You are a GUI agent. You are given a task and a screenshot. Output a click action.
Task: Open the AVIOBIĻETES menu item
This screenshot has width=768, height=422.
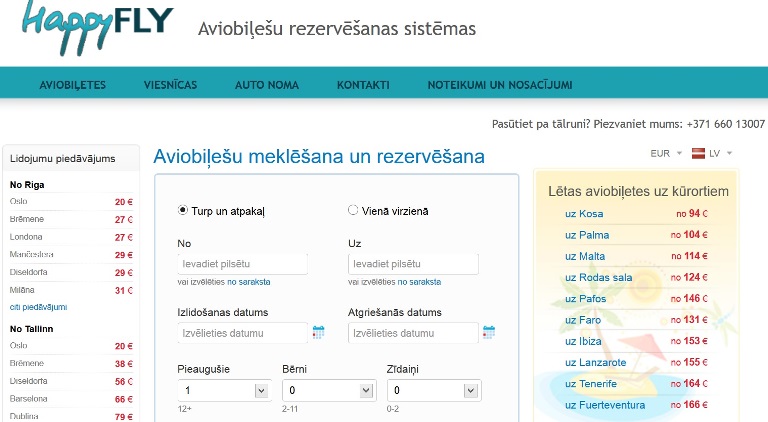[72, 85]
